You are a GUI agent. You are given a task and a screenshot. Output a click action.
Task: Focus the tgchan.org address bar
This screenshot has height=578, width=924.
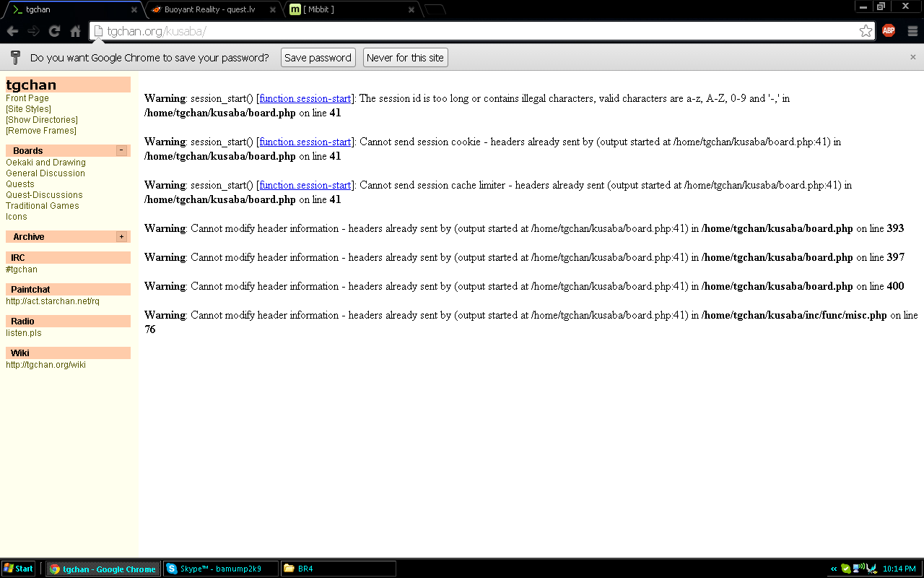pos(476,31)
